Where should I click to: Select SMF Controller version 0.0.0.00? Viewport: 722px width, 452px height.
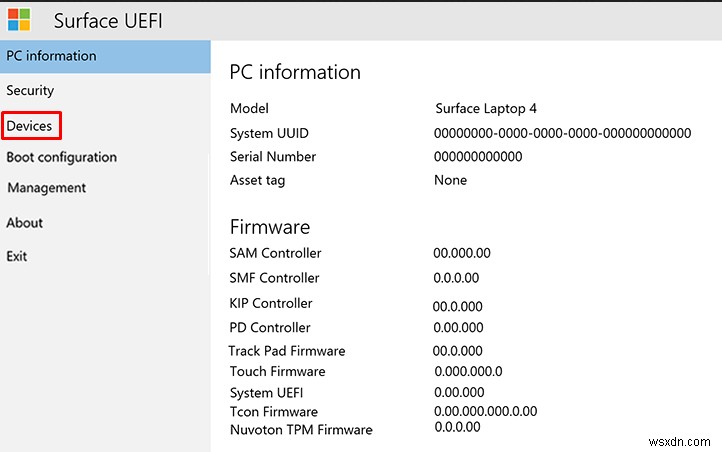click(456, 278)
